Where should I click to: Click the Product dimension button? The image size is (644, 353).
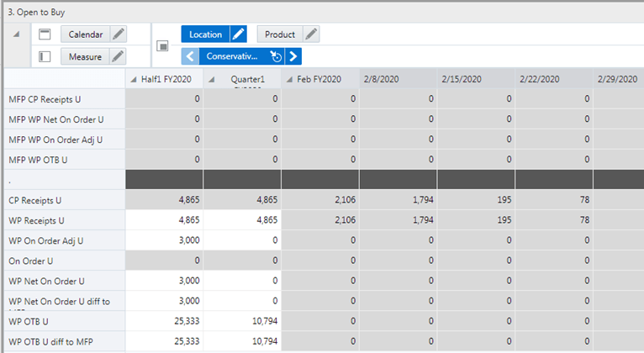280,34
